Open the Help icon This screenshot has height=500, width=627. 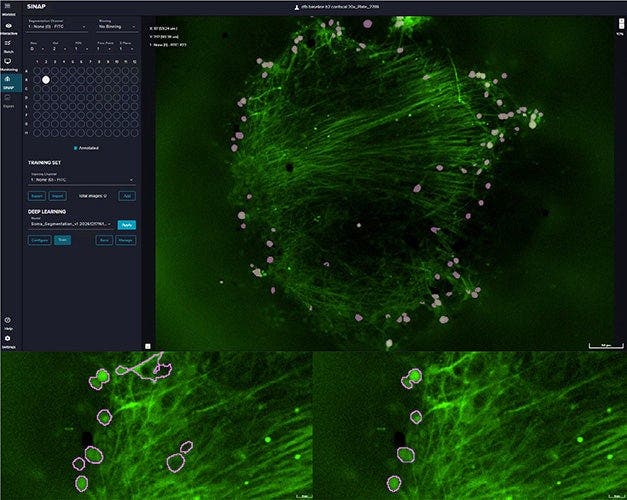coord(8,320)
